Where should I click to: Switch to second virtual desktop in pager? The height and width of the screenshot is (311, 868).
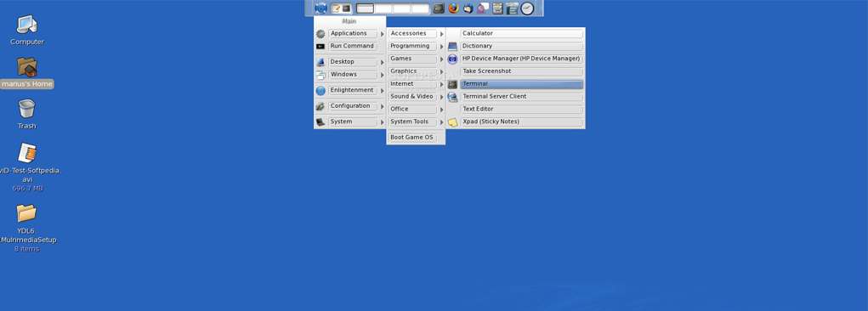pos(383,8)
